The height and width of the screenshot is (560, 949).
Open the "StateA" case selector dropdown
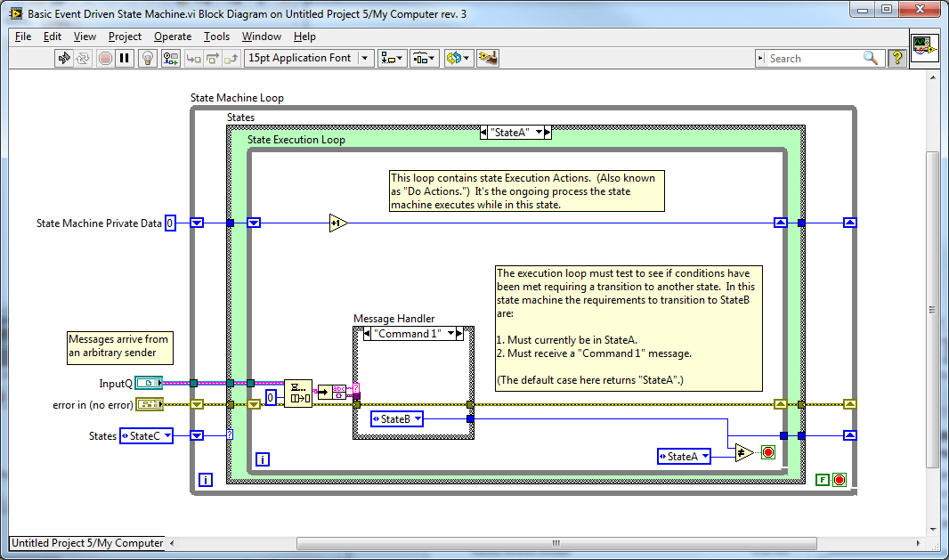539,132
